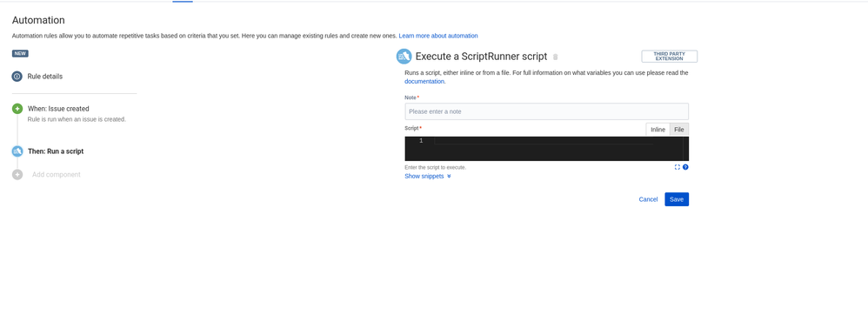Open Learn more about automation link
Viewport: 868px width, 322px height.
pyautogui.click(x=438, y=36)
